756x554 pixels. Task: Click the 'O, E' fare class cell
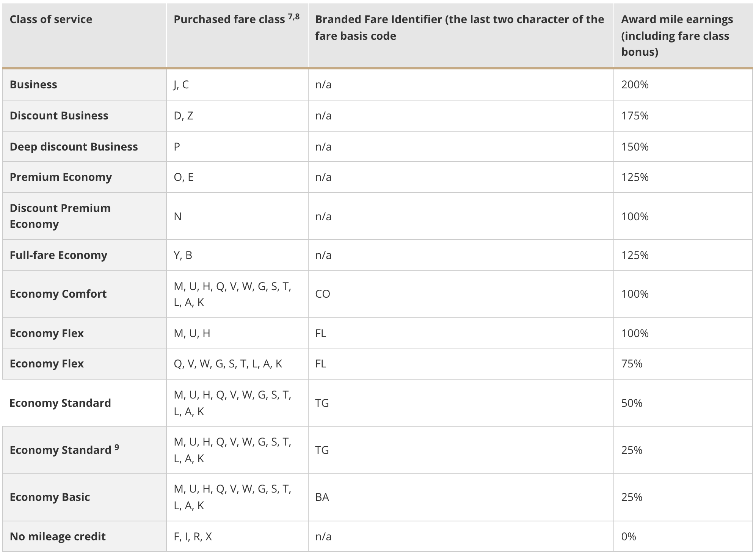[184, 177]
